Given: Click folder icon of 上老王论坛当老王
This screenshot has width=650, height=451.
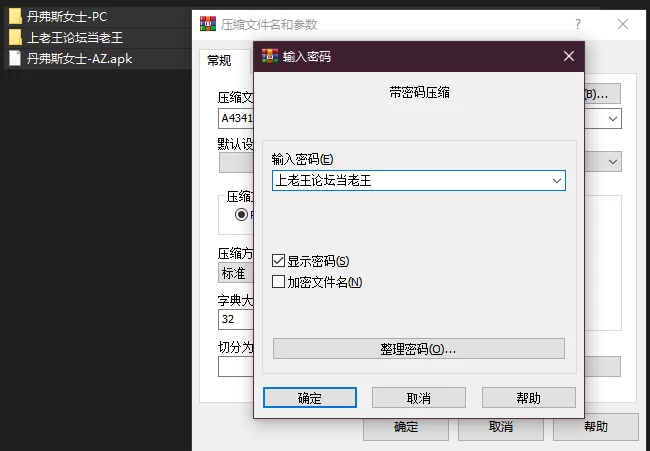Looking at the screenshot, I should coord(15,38).
